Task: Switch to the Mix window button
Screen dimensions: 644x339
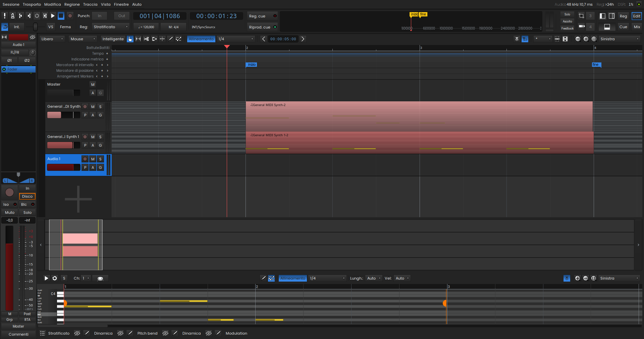Action: coord(637,27)
